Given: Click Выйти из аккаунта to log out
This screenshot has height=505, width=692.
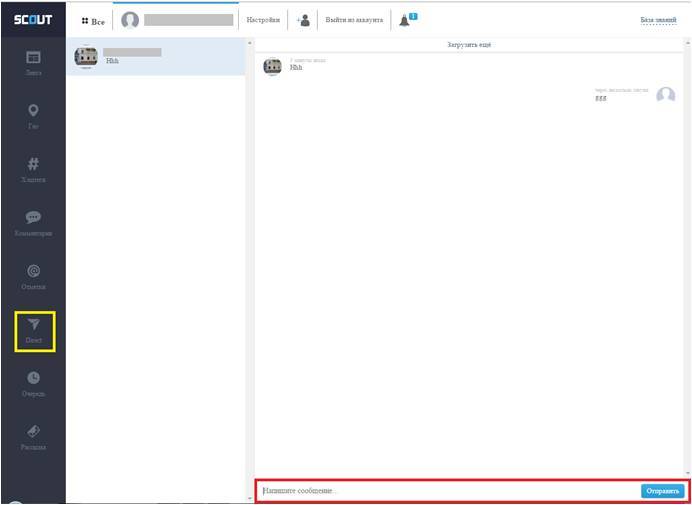Looking at the screenshot, I should tap(354, 20).
